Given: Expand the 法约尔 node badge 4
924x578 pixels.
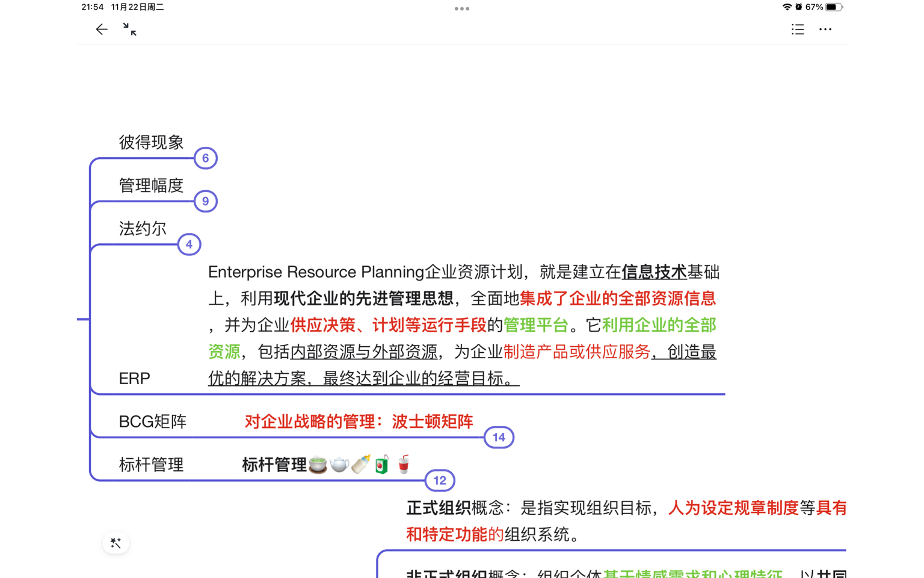Looking at the screenshot, I should [x=189, y=244].
